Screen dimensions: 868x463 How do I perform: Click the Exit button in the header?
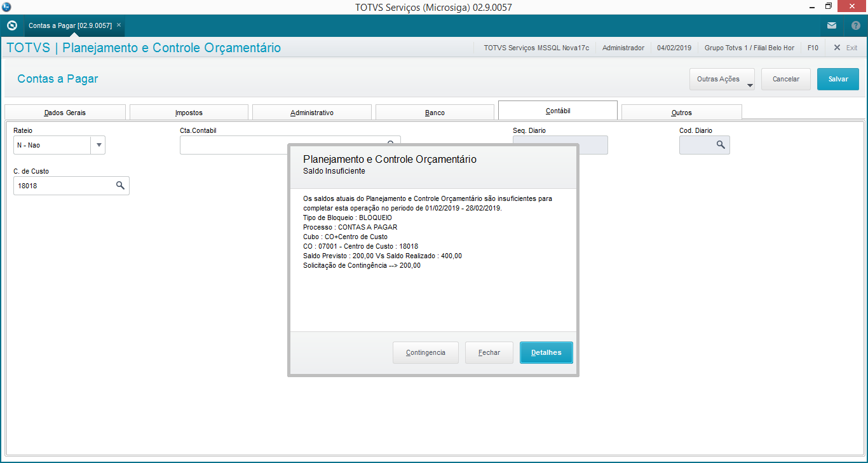click(x=846, y=48)
